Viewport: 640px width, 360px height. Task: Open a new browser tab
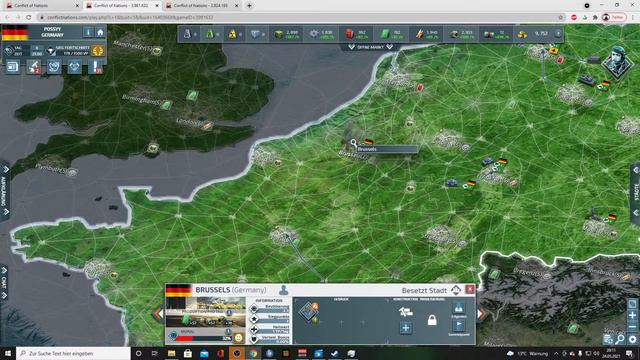[x=249, y=6]
